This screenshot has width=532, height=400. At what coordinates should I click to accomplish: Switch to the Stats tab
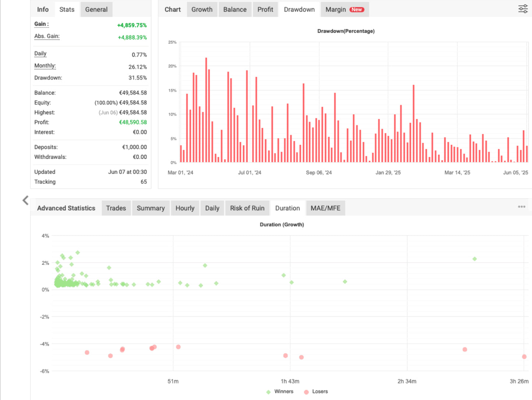coord(67,10)
